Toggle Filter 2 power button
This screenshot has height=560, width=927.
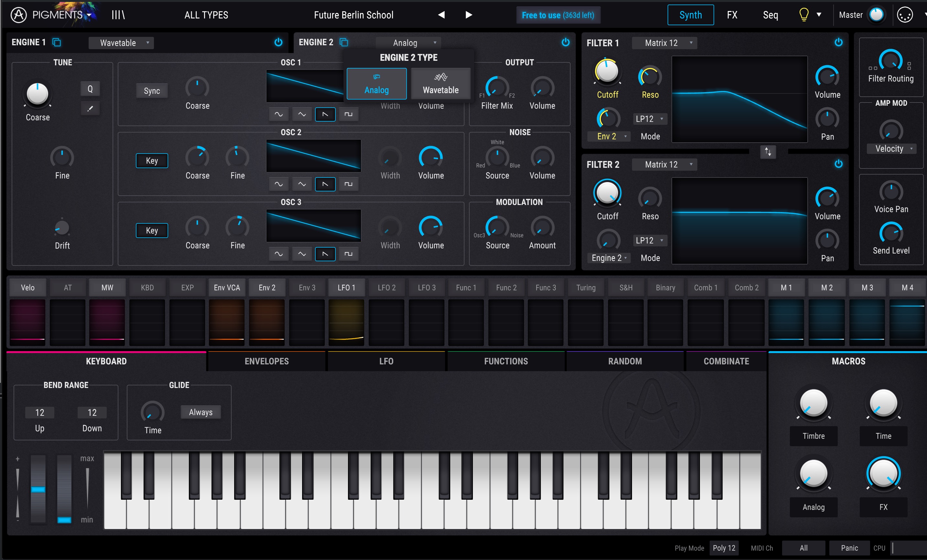[x=839, y=164]
